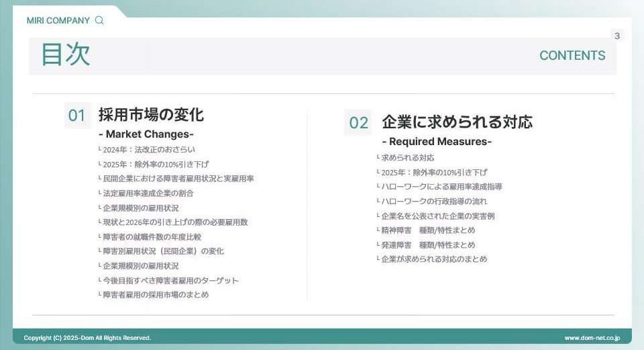Go to 2024年：法改正のおさらい entry
Screen dimensions: 644x350
point(148,150)
